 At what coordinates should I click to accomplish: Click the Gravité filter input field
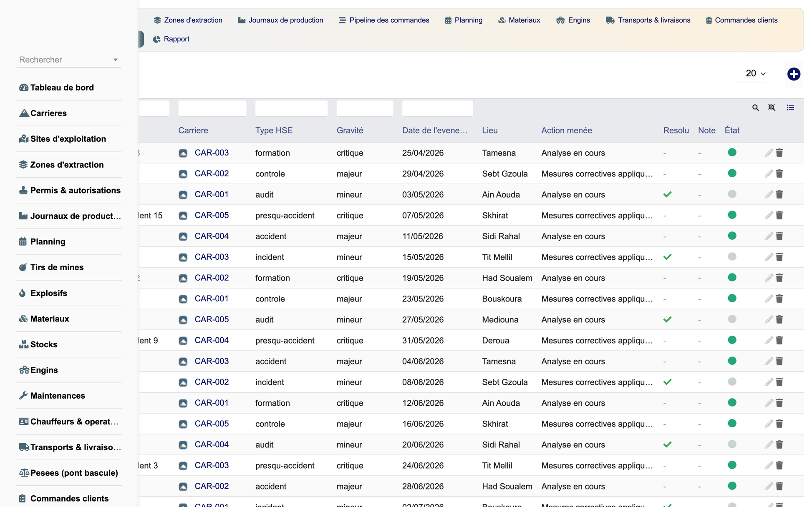click(x=365, y=108)
